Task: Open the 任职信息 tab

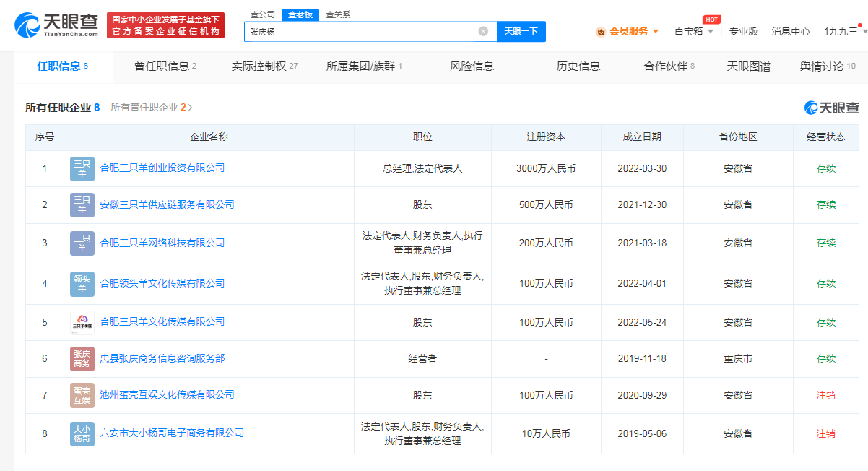Action: [62, 66]
